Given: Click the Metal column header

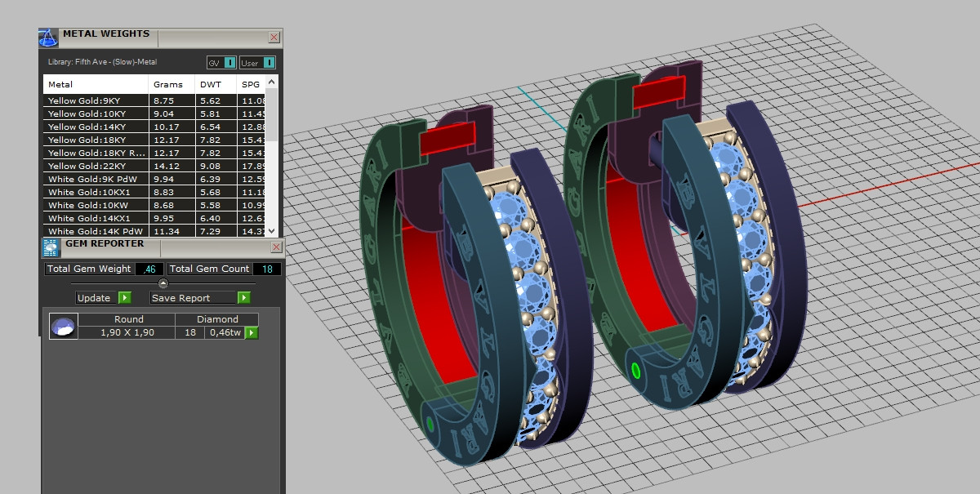Looking at the screenshot, I should point(60,84).
